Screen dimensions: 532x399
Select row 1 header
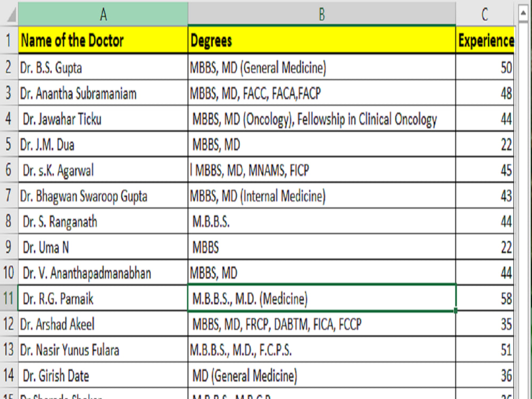click(9, 40)
